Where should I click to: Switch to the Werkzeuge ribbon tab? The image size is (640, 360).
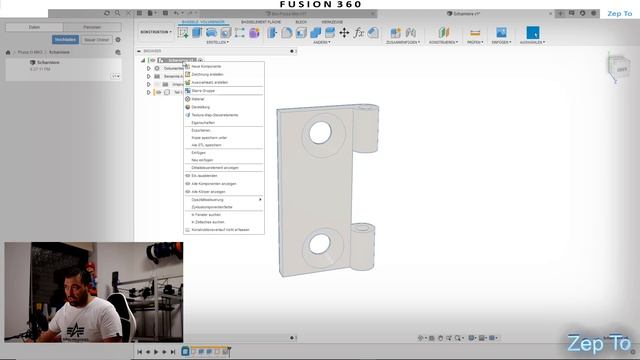(x=332, y=22)
